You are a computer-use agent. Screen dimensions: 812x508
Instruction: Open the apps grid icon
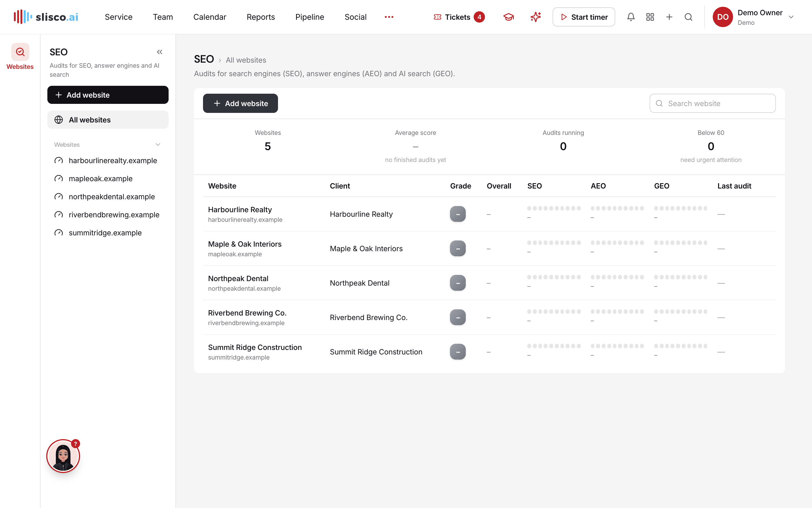(650, 17)
